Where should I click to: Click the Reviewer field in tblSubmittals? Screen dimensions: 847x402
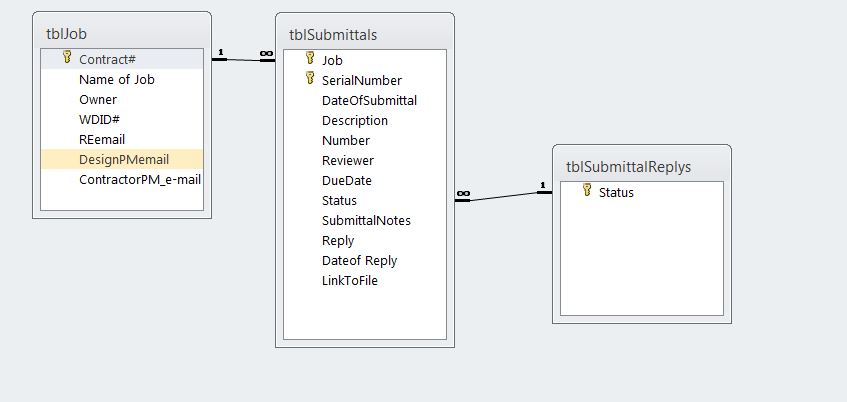[x=347, y=160]
